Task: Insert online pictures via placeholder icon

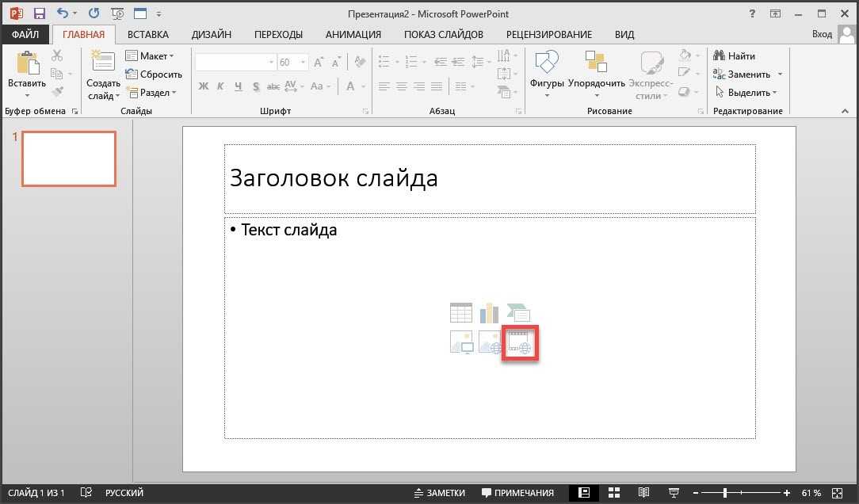Action: coord(490,342)
